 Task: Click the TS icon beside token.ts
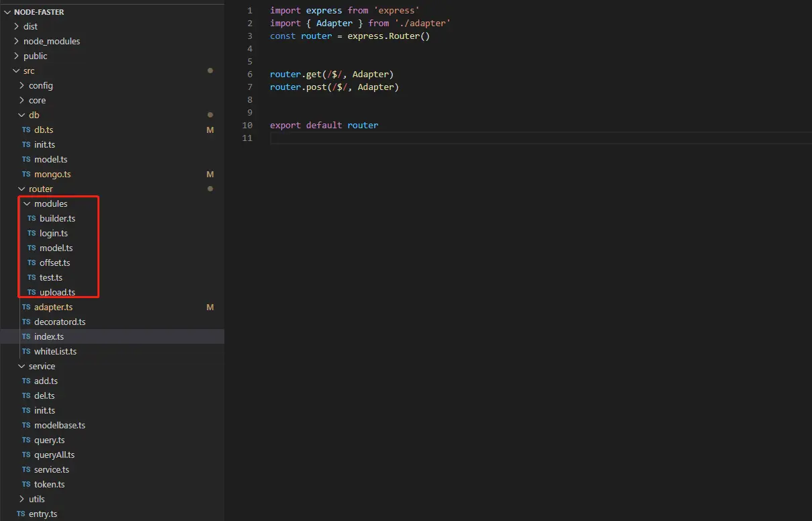pyautogui.click(x=26, y=484)
